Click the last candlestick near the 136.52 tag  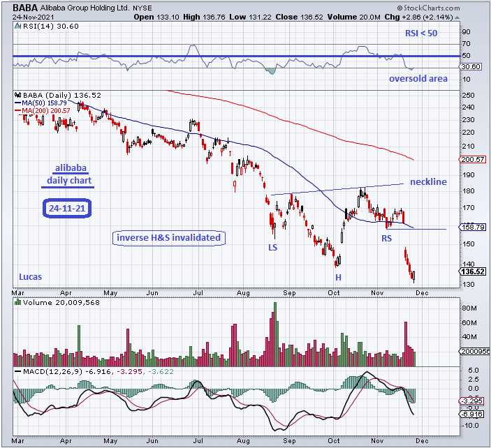pyautogui.click(x=414, y=276)
